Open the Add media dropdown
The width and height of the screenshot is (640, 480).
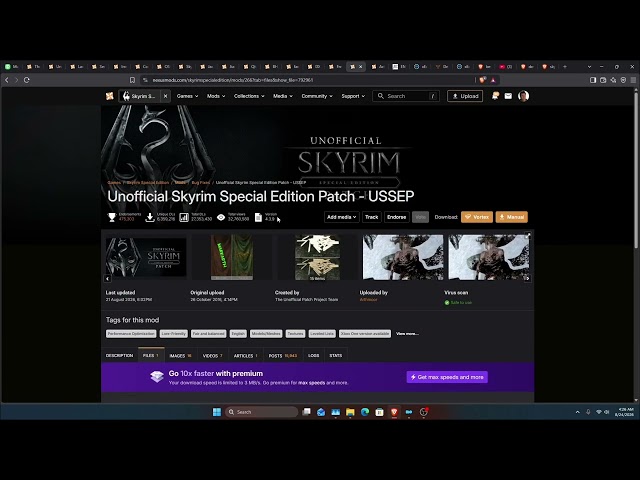[342, 217]
